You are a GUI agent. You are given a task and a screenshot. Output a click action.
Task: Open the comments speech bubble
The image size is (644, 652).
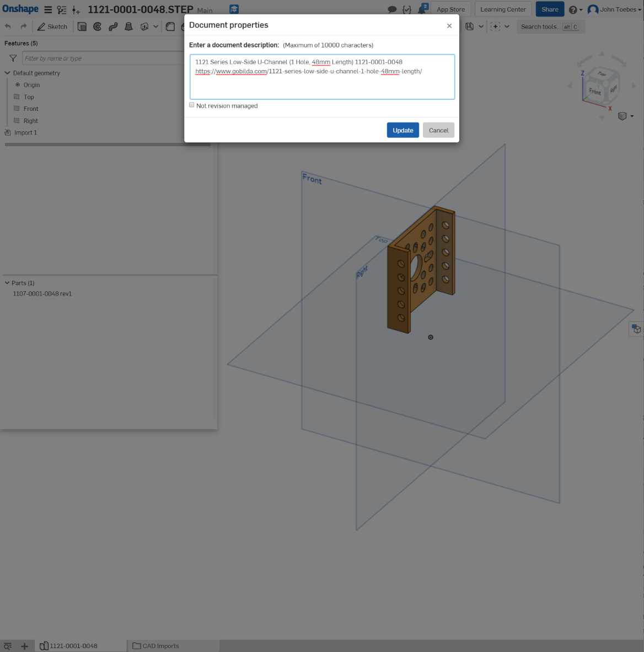(x=392, y=9)
